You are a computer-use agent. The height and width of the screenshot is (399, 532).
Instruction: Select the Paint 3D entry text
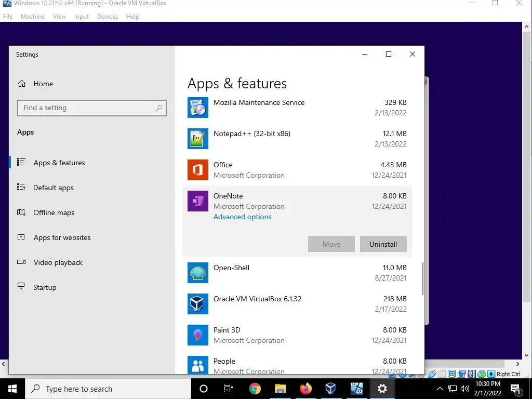[227, 330]
